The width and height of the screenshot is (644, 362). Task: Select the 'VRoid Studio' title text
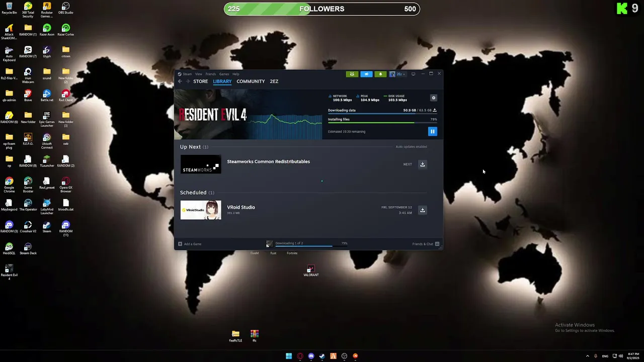(241, 207)
